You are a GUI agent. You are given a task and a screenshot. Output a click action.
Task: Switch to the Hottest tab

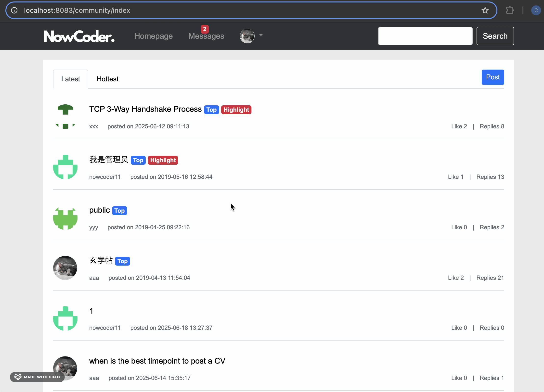[x=107, y=79]
